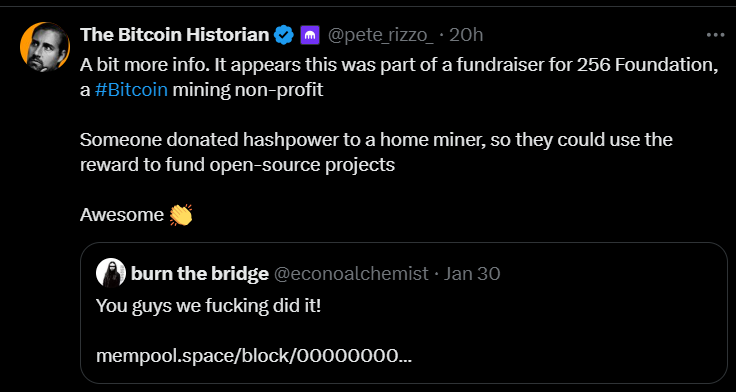Click the purple affiliation badge icon

[310, 35]
